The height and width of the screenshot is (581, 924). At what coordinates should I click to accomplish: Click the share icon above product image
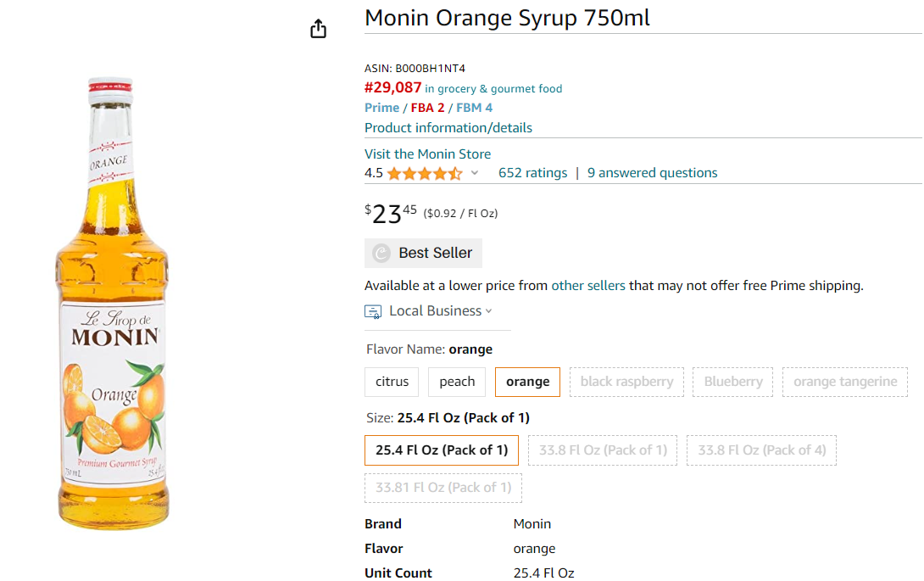tap(318, 28)
